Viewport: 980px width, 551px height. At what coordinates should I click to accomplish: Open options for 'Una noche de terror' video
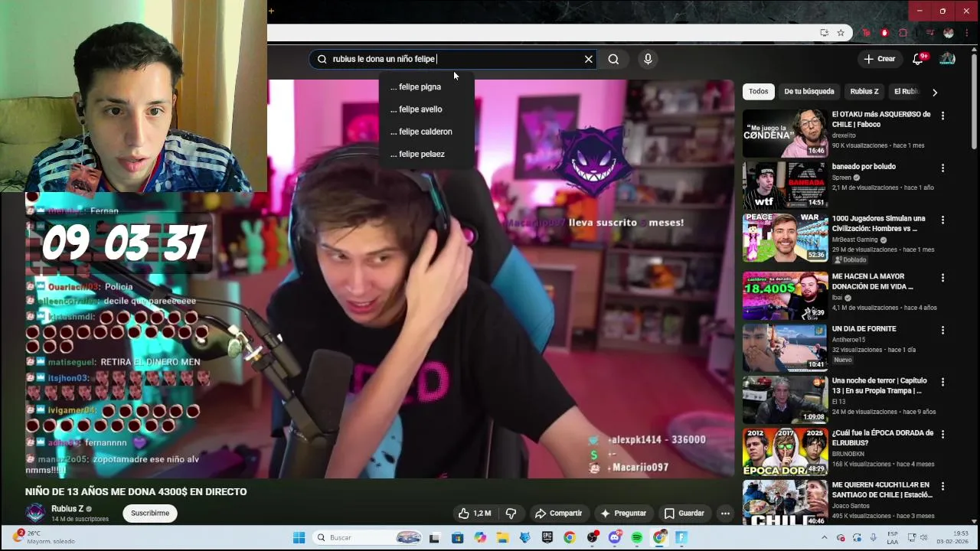coord(942,382)
